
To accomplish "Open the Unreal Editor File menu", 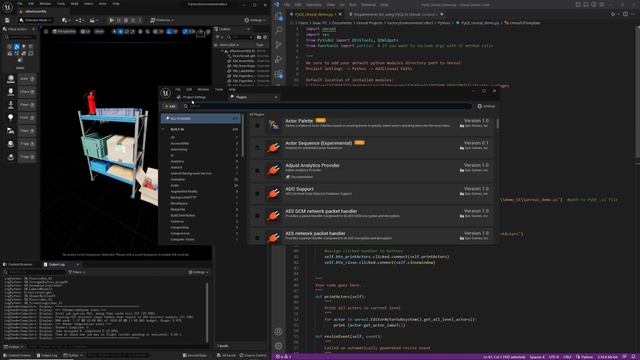I will [20, 4].
